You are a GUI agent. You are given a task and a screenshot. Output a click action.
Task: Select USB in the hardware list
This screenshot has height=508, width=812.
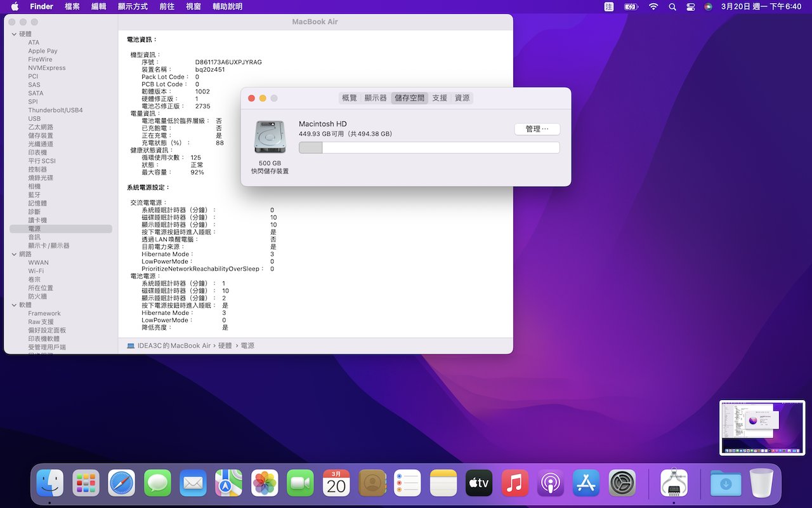(34, 119)
